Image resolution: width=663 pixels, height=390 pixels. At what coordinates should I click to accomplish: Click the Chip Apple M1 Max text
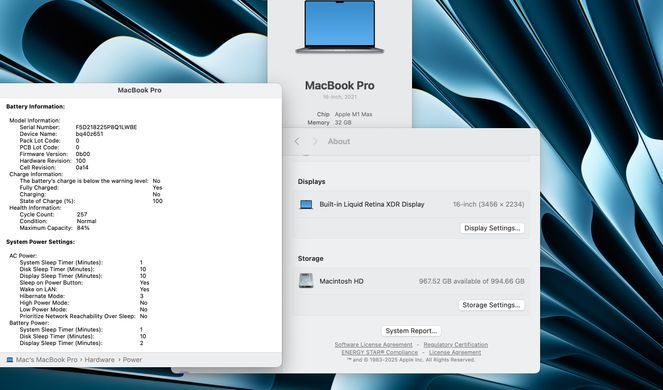345,114
